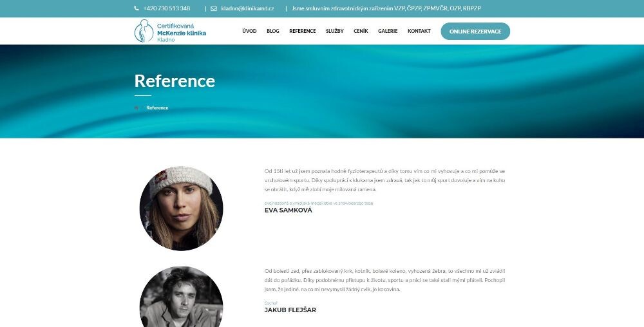Viewport: 644px width, 327px height.
Task: Open kladno@klinikamd.cz email link
Action: pyautogui.click(x=247, y=8)
